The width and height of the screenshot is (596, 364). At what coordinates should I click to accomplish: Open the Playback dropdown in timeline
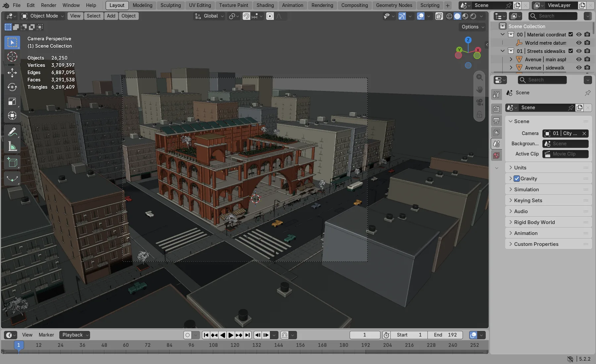point(75,335)
